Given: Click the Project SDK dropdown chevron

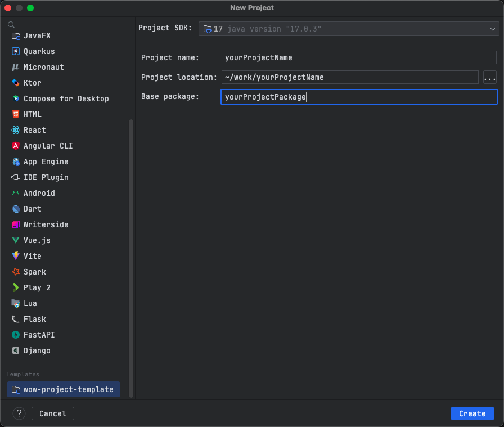Looking at the screenshot, I should click(x=492, y=29).
